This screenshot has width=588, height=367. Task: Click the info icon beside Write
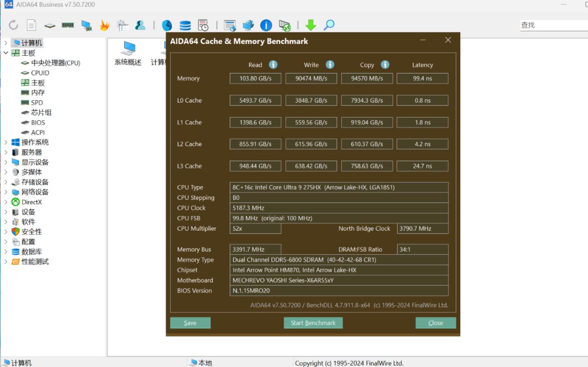pyautogui.click(x=330, y=64)
